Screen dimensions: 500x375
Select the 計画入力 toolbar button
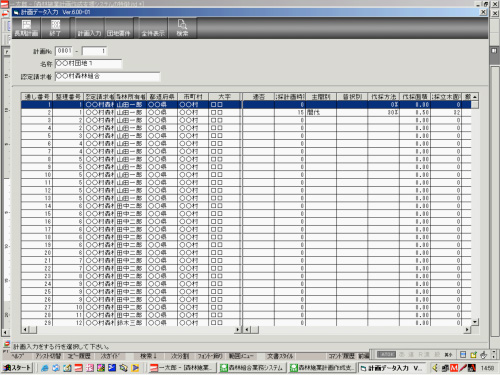point(89,28)
